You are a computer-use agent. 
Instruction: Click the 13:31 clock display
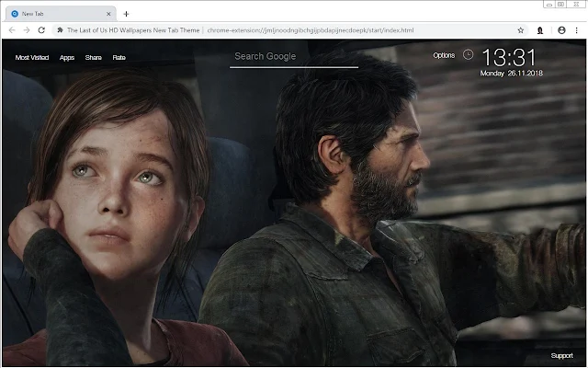click(x=509, y=57)
